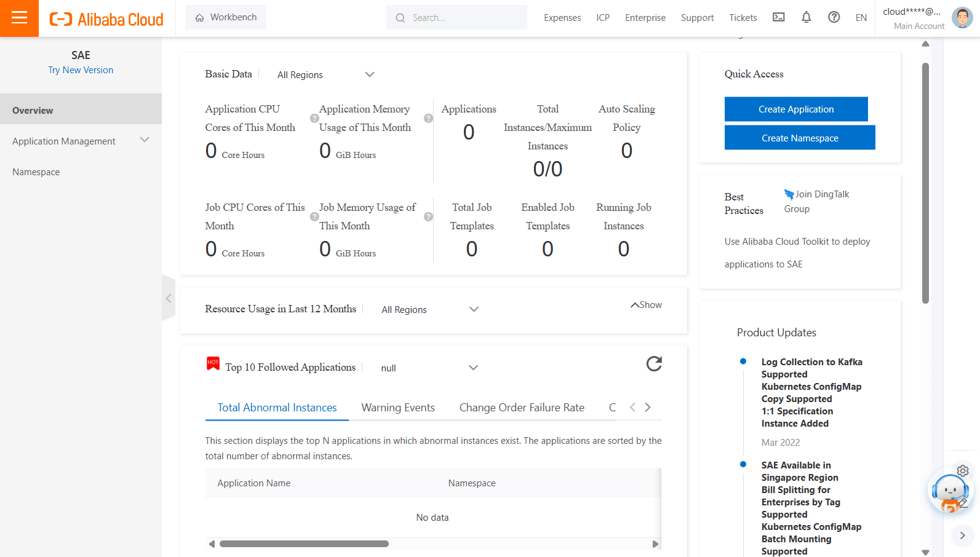
Task: Click Auto Scaling Policy count
Action: (627, 151)
